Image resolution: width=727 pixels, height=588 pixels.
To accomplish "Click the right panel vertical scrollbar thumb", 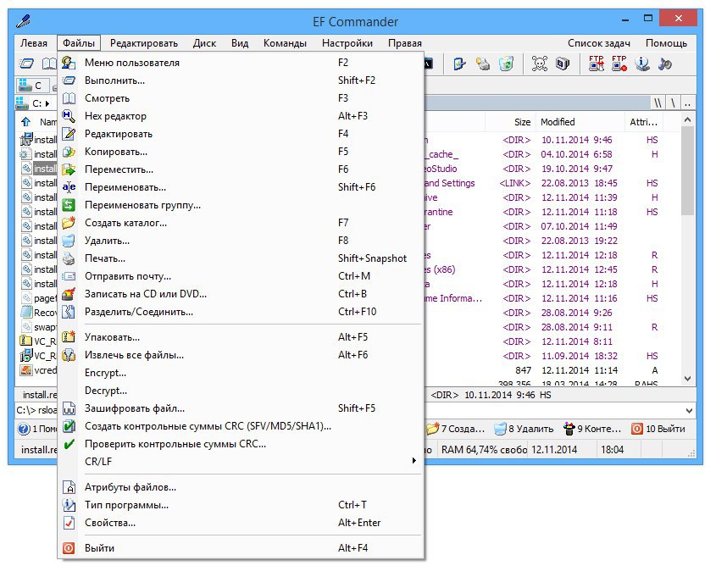I will point(687,169).
